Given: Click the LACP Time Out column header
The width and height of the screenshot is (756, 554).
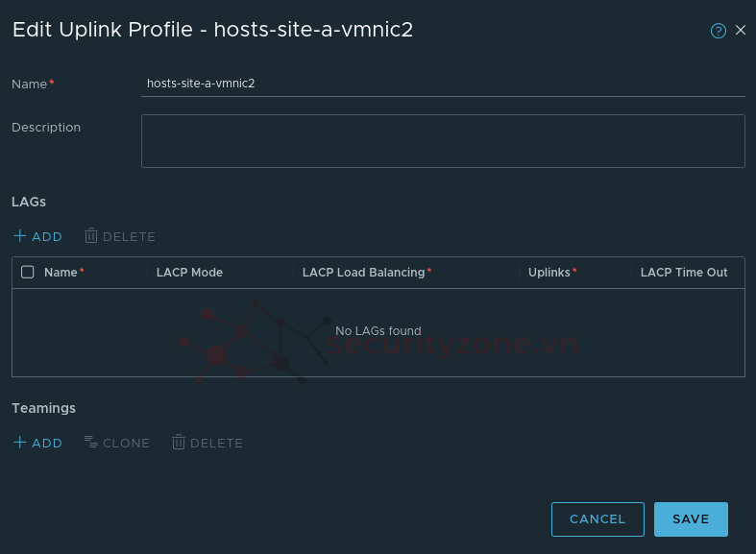Looking at the screenshot, I should (684, 273).
